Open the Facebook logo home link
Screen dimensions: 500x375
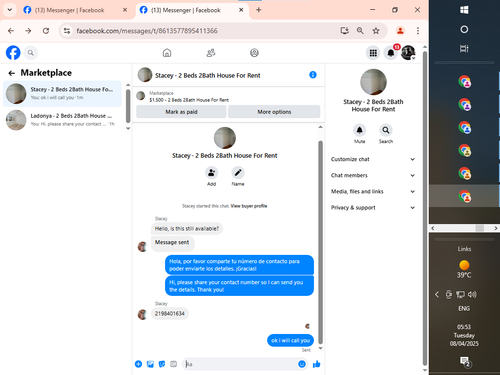13,53
